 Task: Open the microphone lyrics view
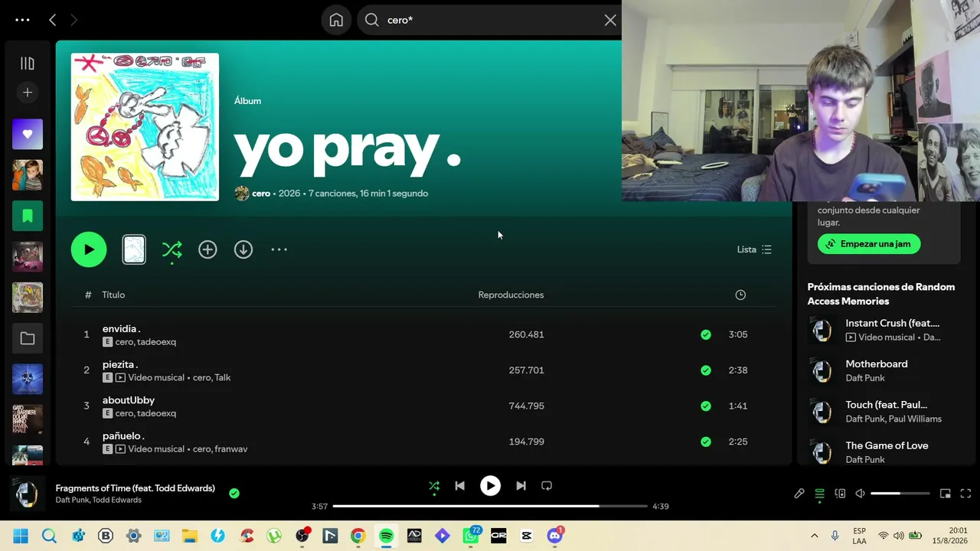799,494
